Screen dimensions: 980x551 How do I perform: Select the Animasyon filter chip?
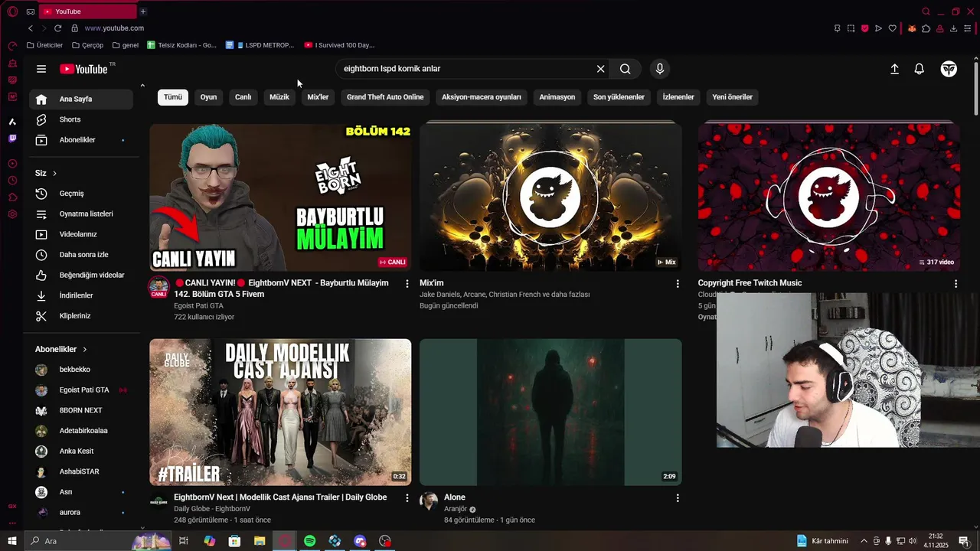click(x=557, y=97)
